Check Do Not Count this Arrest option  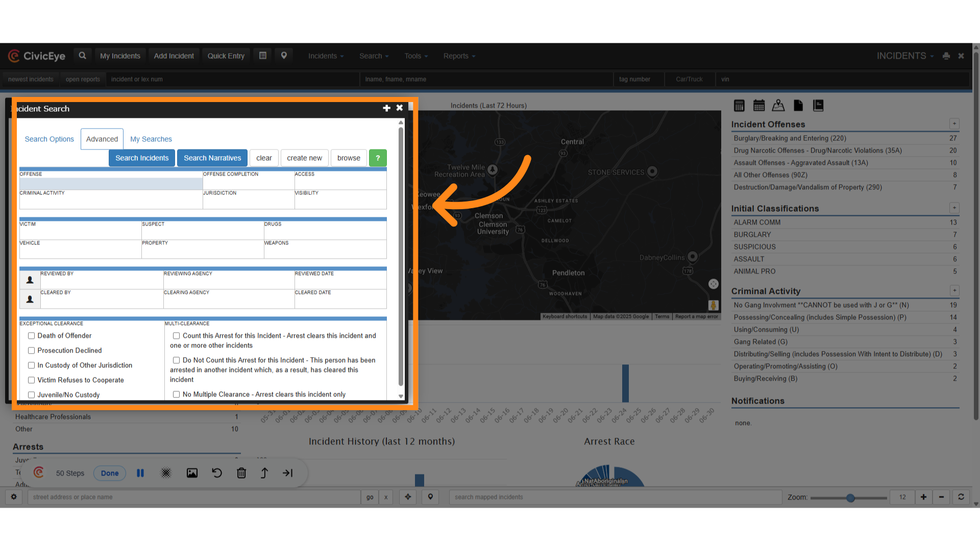(x=176, y=360)
